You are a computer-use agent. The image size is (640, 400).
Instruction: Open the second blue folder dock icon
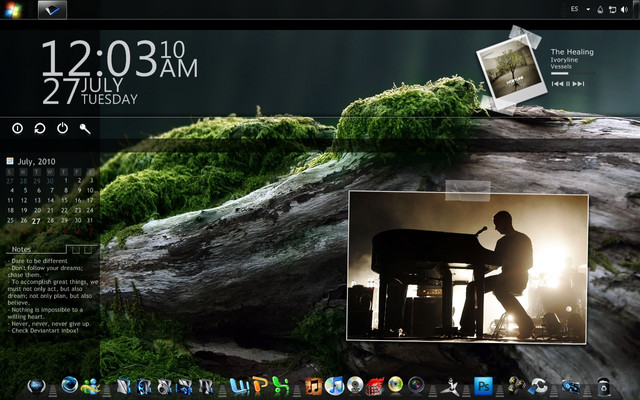coord(144,386)
